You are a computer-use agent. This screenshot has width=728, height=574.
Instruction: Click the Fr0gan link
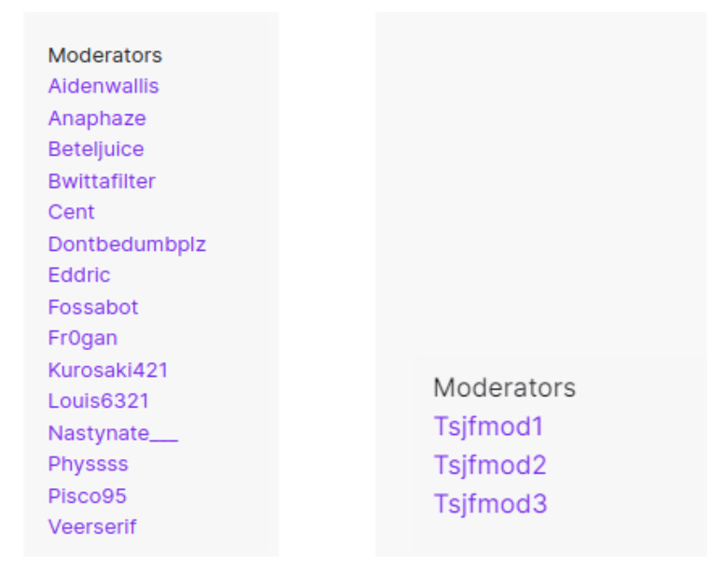click(x=83, y=338)
